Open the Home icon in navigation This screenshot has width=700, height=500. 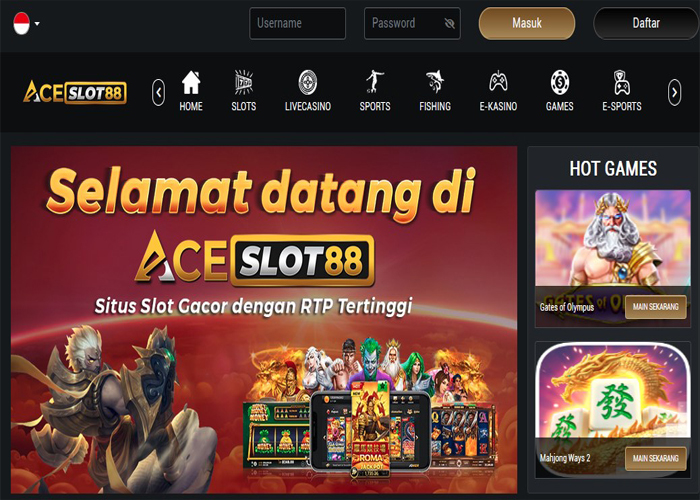(191, 83)
